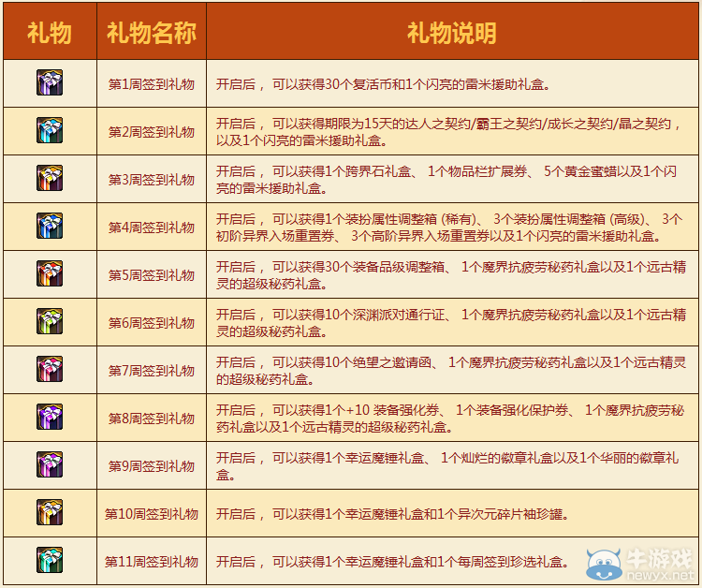Select the 第1周签到礼物 name cell
702x588 pixels.
click(152, 83)
